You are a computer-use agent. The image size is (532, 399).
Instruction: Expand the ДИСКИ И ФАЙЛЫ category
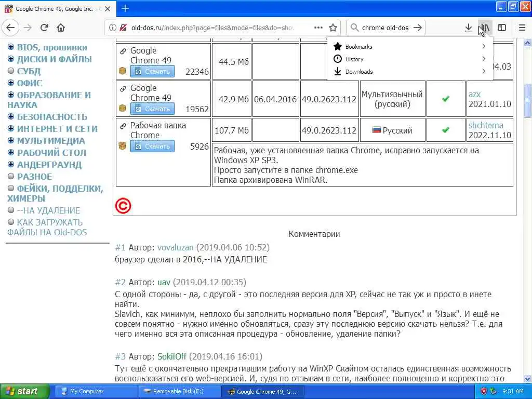[x=11, y=59]
